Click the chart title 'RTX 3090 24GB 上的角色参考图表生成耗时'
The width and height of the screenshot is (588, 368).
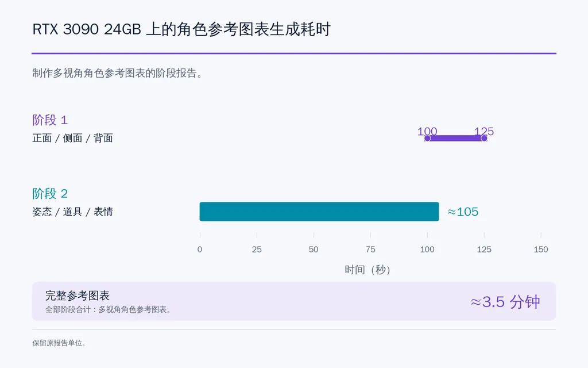click(x=181, y=29)
